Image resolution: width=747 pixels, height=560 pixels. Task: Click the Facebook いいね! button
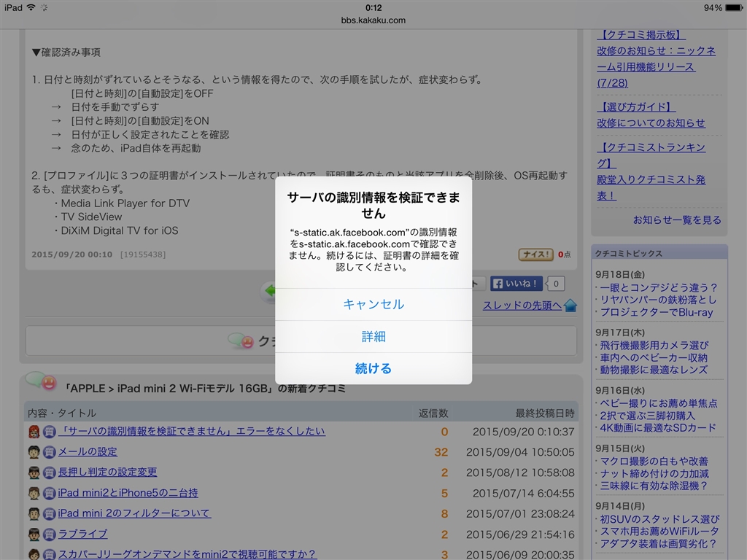(x=517, y=284)
